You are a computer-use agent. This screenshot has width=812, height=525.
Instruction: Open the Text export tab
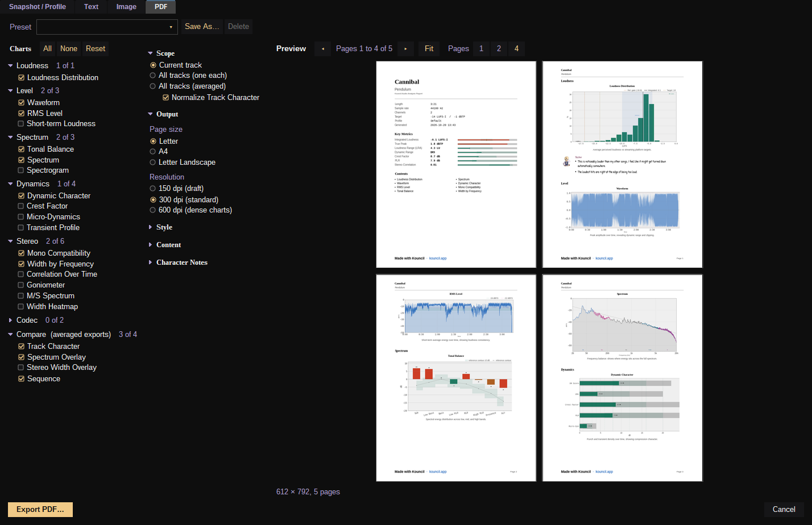[91, 7]
